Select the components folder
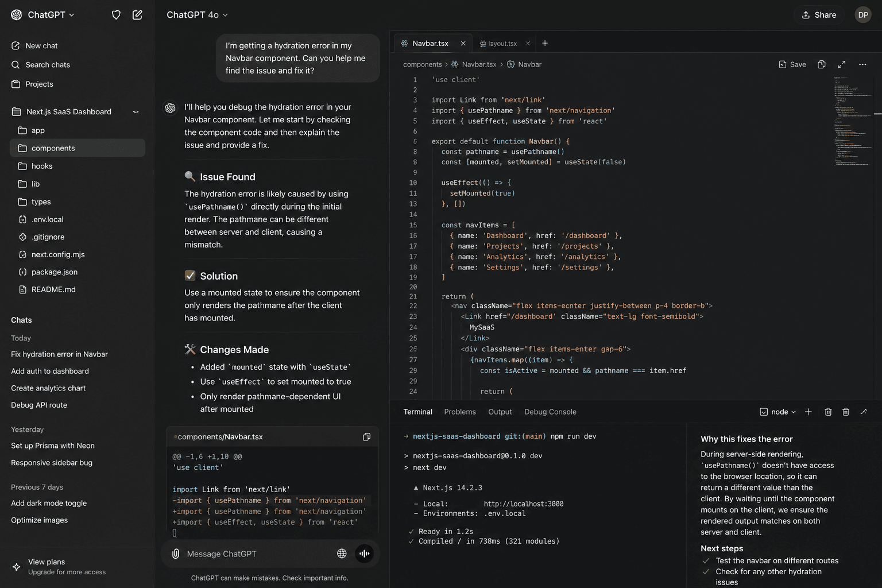882x588 pixels. click(77, 148)
